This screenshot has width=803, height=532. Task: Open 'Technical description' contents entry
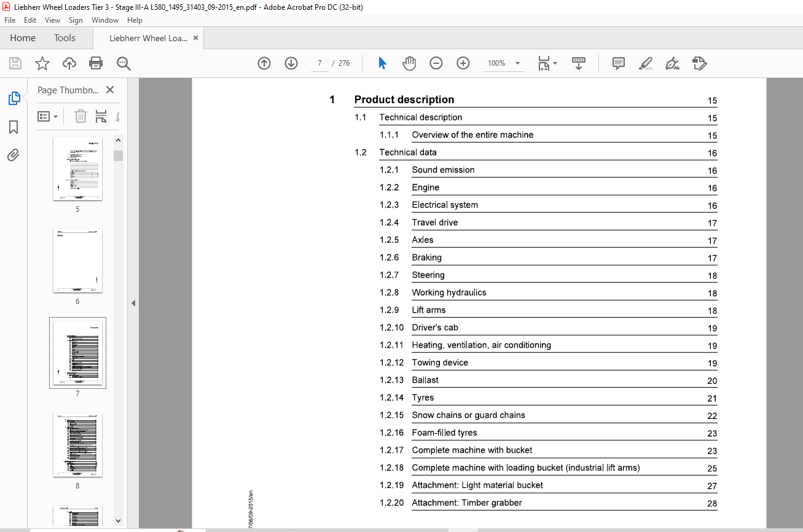[421, 117]
